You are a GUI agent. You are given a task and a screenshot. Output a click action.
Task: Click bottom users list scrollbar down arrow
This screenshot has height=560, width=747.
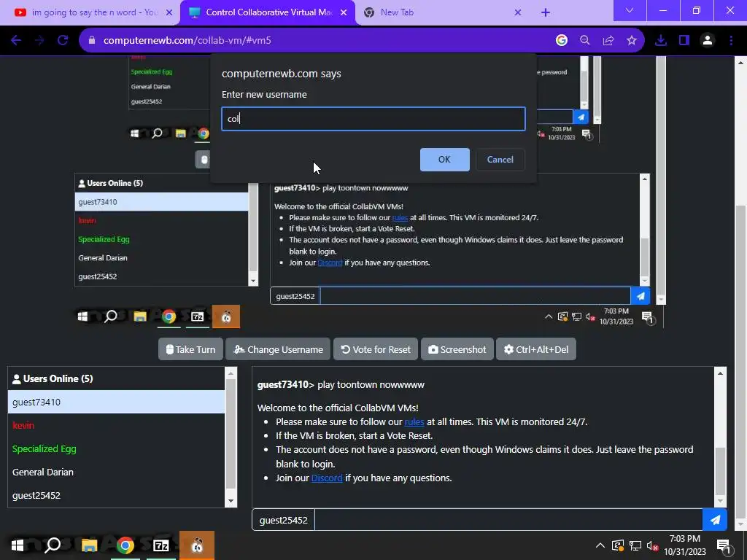pos(231,500)
